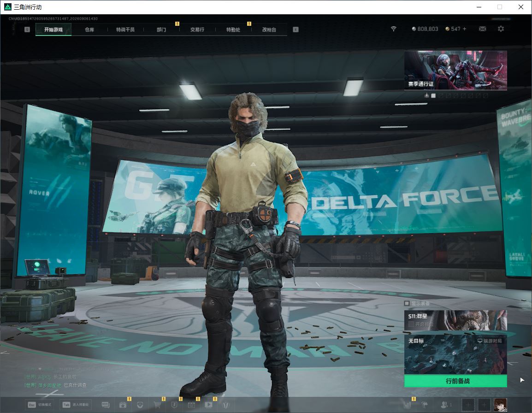Click the plus icon beside 547
The height and width of the screenshot is (413, 532).
point(465,29)
